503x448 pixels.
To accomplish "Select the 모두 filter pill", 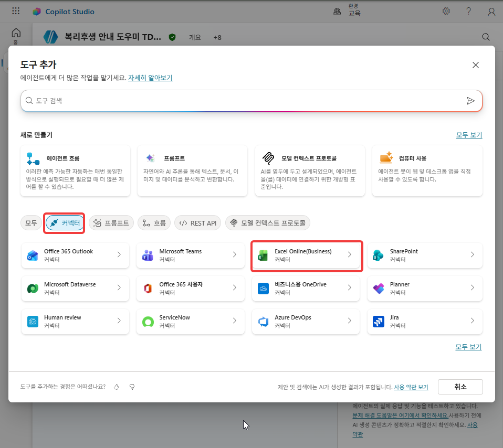I will click(31, 223).
